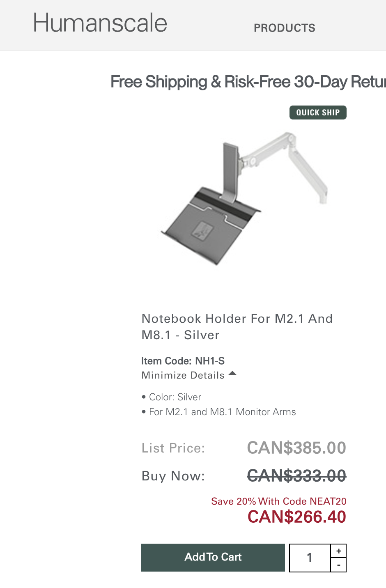Viewport: 386px width, 588px height.
Task: Click the CAN$385.00 list price
Action: pyautogui.click(x=296, y=448)
